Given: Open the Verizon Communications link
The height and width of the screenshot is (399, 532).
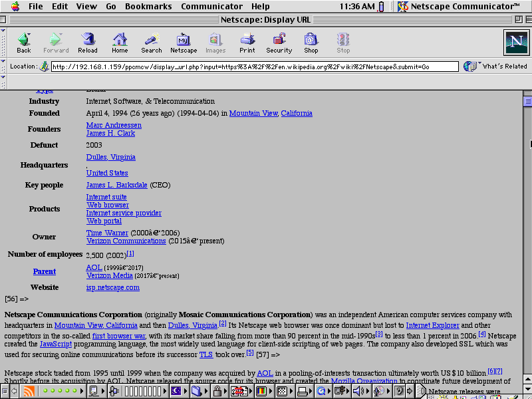Looking at the screenshot, I should click(126, 241).
